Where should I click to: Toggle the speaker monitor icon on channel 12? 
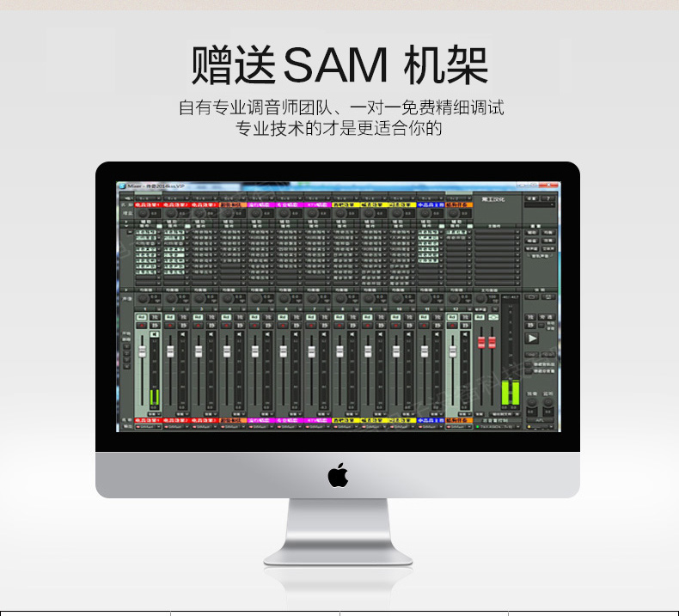pos(465,334)
